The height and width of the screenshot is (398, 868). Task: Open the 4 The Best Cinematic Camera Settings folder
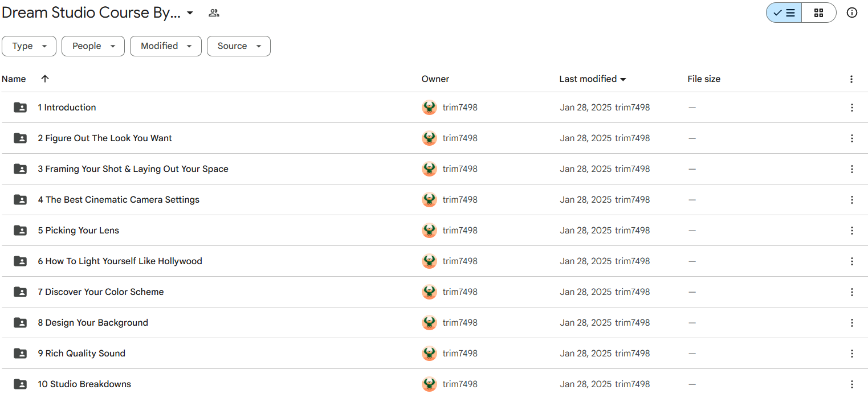click(119, 200)
